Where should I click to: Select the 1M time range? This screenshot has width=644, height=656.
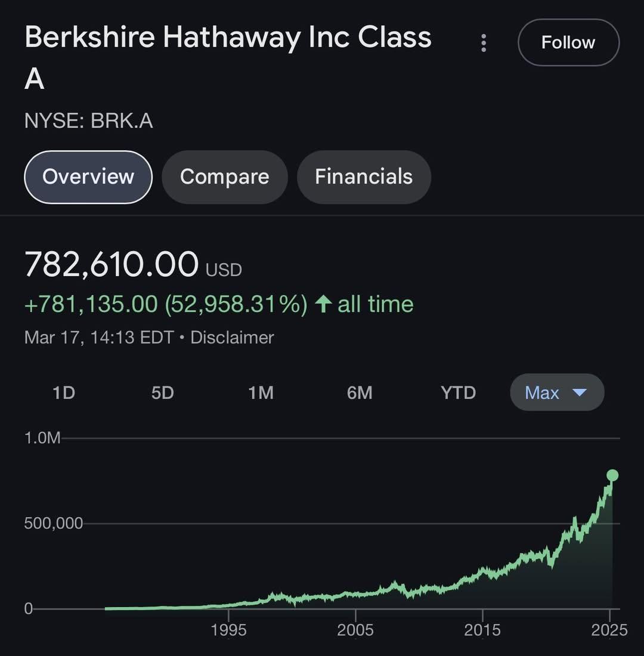[261, 393]
